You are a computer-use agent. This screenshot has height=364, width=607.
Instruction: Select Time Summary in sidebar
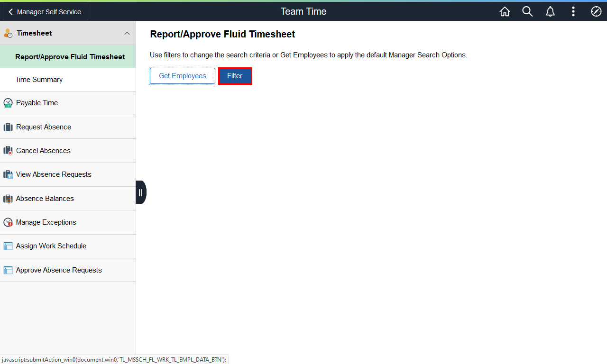pos(39,80)
